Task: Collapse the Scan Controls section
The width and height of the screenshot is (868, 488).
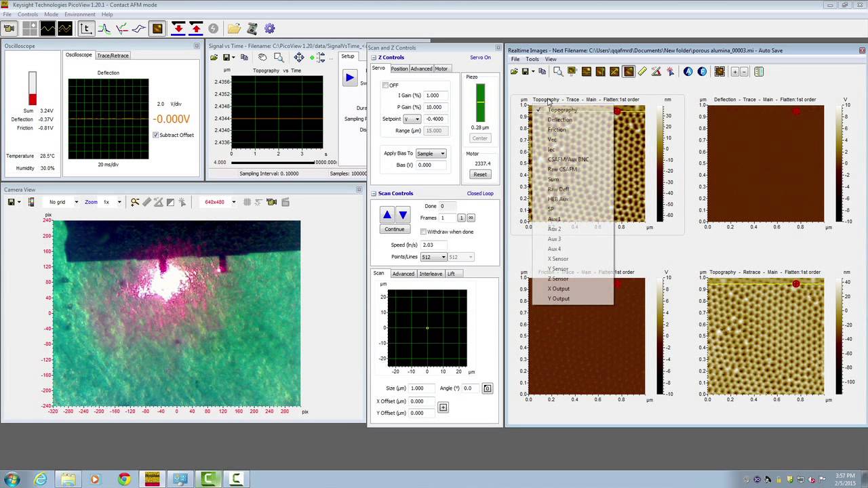Action: click(374, 194)
